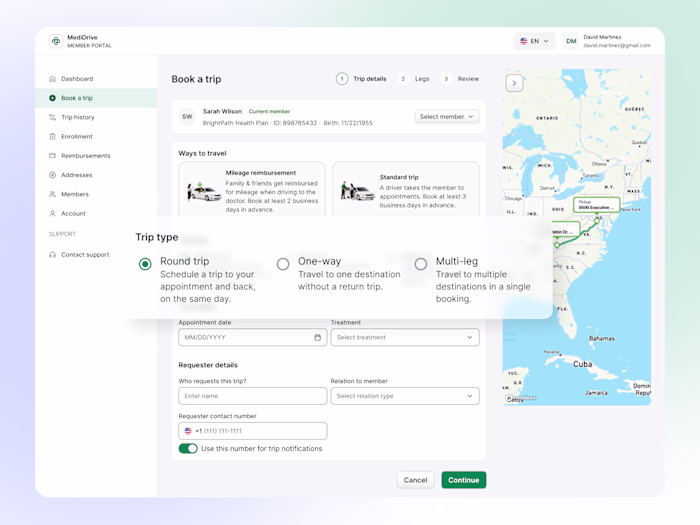Image resolution: width=700 pixels, height=525 pixels.
Task: Click the Appointment date input field
Action: coord(253,338)
